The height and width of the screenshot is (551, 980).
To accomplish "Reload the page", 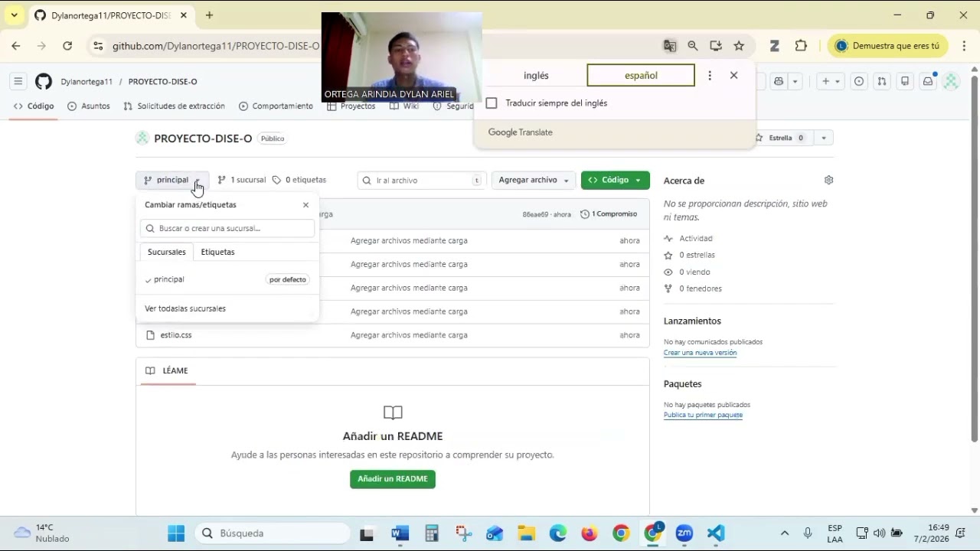I will coord(67,46).
